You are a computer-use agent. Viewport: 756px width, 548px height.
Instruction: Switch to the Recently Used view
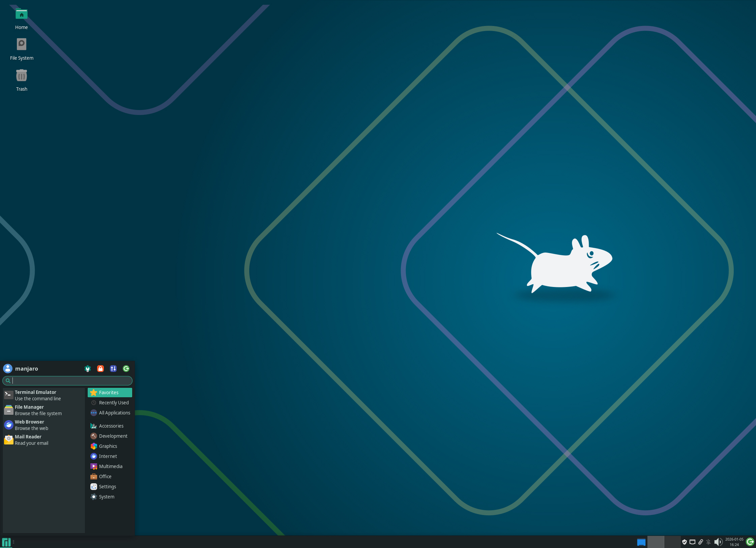(x=114, y=402)
